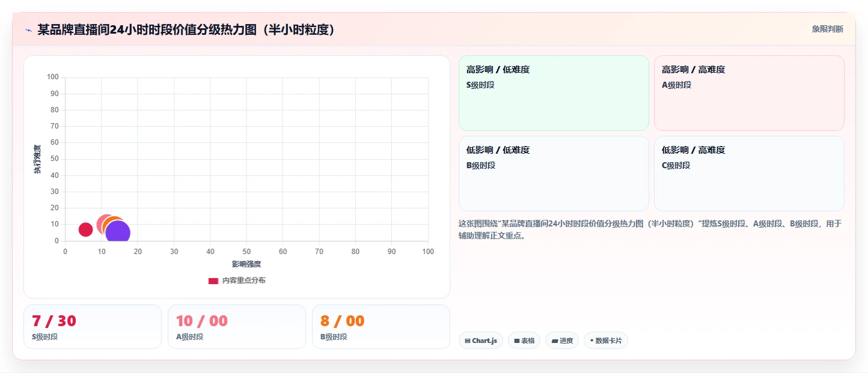Select the 7 / 30 S级时段 data card

click(93, 327)
